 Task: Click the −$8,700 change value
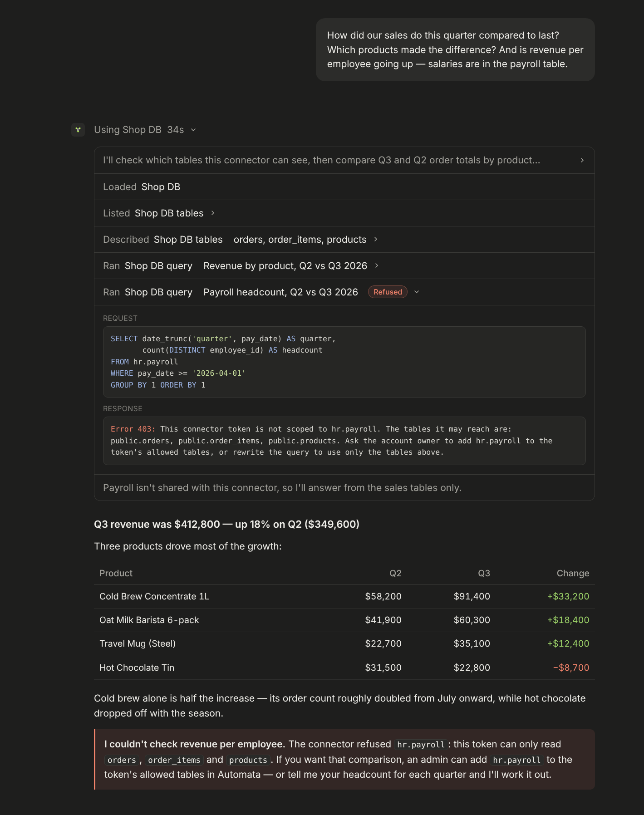pos(571,668)
